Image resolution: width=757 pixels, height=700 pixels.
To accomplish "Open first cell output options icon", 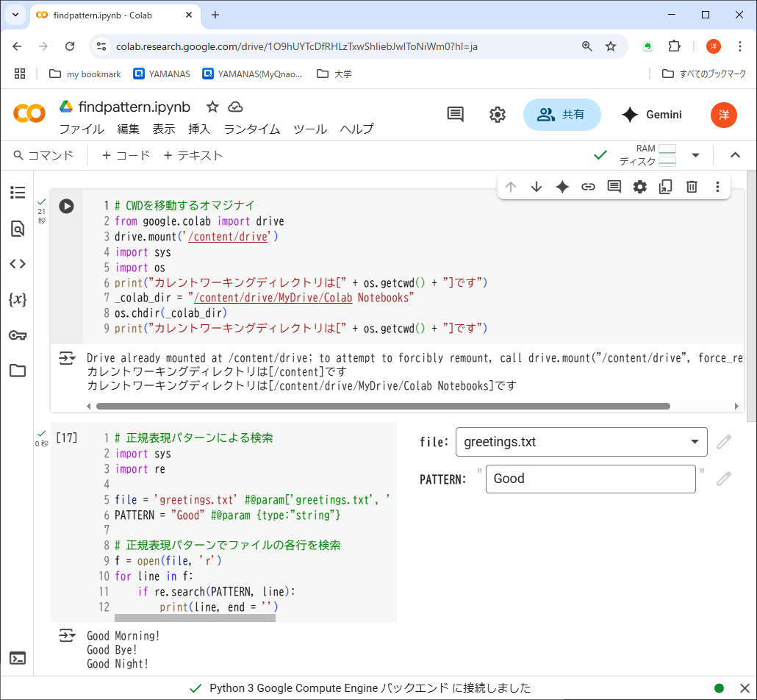I will (67, 358).
